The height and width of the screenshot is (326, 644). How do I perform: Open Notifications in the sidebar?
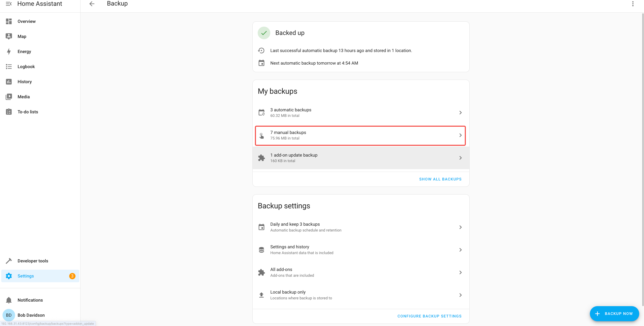pyautogui.click(x=40, y=300)
